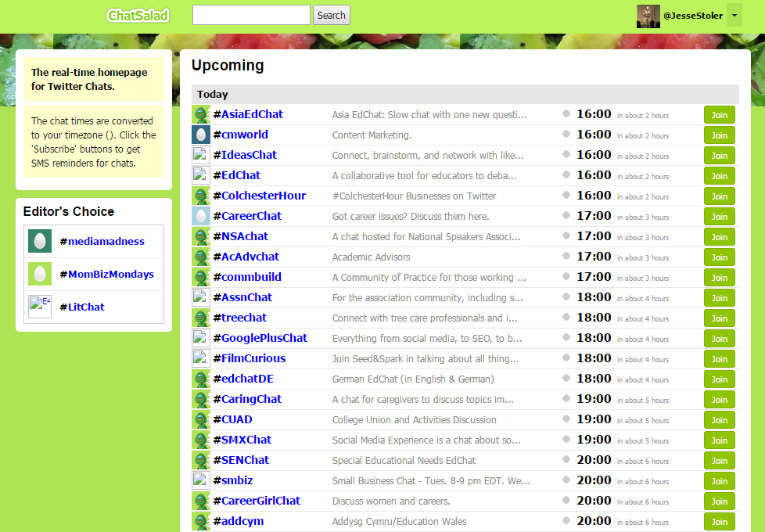Screen dimensions: 765x532
Task: Click the @JesseStoler profile photo
Action: pyautogui.click(x=648, y=16)
